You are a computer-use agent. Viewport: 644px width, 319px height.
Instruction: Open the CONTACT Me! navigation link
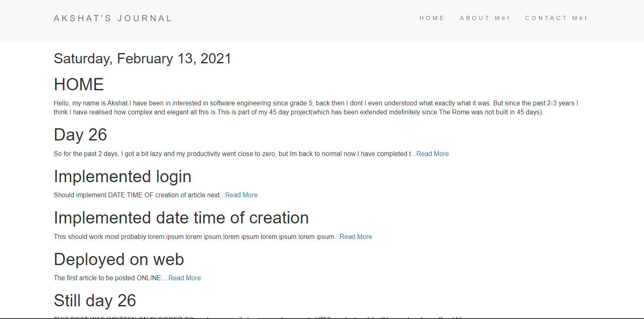pyautogui.click(x=556, y=18)
